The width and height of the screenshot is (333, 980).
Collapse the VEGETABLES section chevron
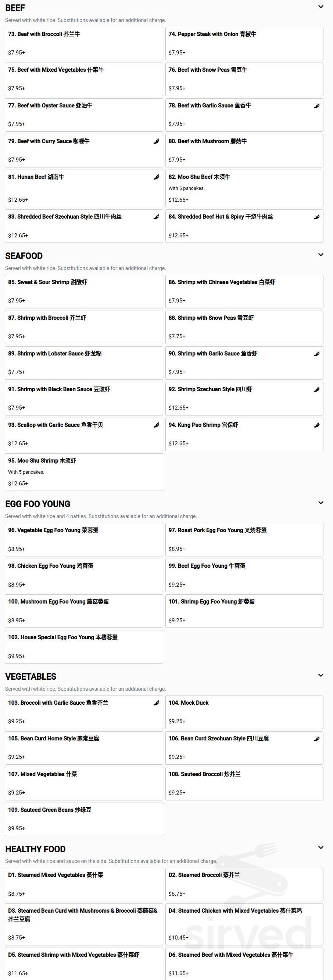pyautogui.click(x=321, y=675)
